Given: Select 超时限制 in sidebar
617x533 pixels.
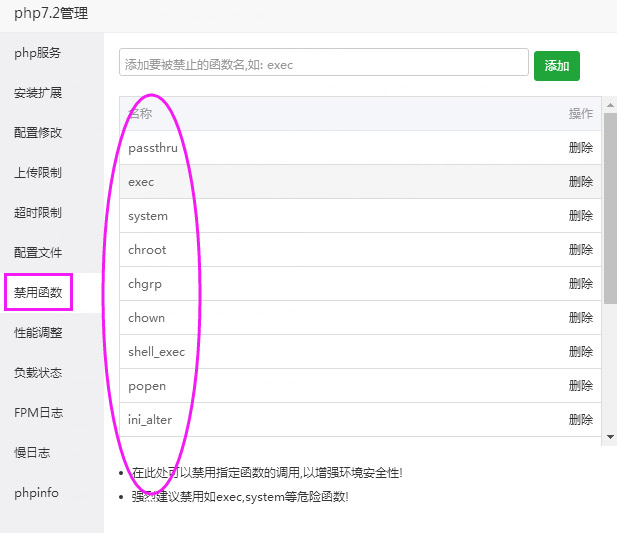Looking at the screenshot, I should click(38, 212).
